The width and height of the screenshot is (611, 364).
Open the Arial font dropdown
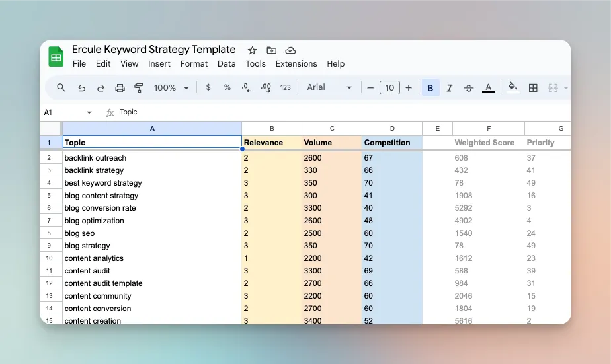[x=329, y=88]
